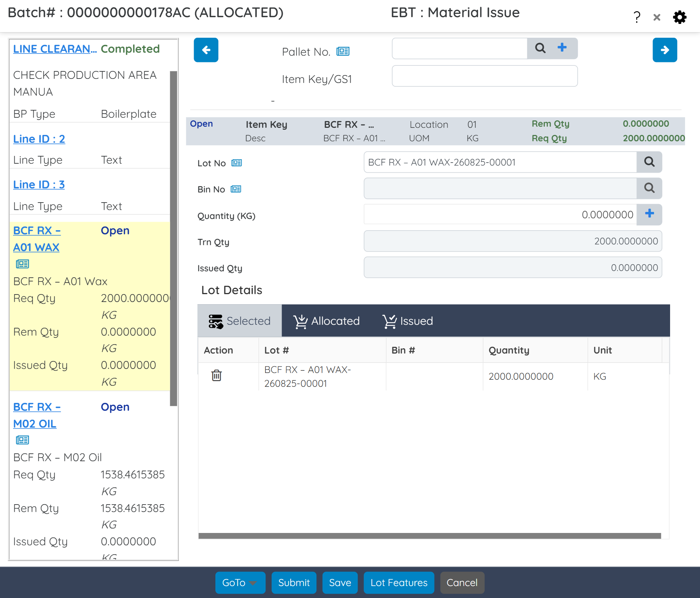
Task: Click the Item Key/GS1 input field
Action: pyautogui.click(x=484, y=76)
